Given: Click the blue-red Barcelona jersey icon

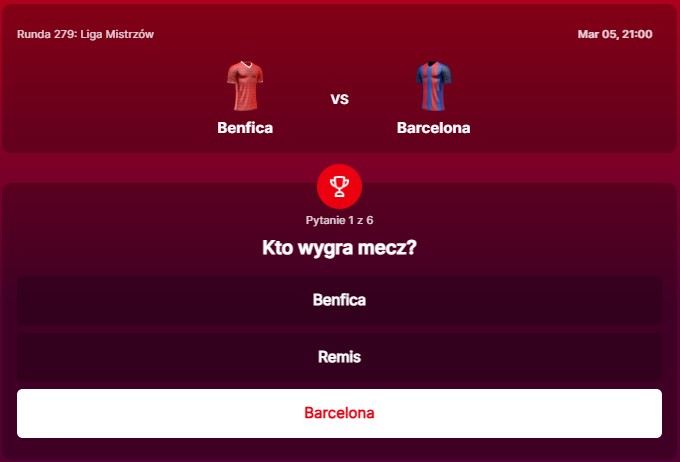Looking at the screenshot, I should click(433, 86).
